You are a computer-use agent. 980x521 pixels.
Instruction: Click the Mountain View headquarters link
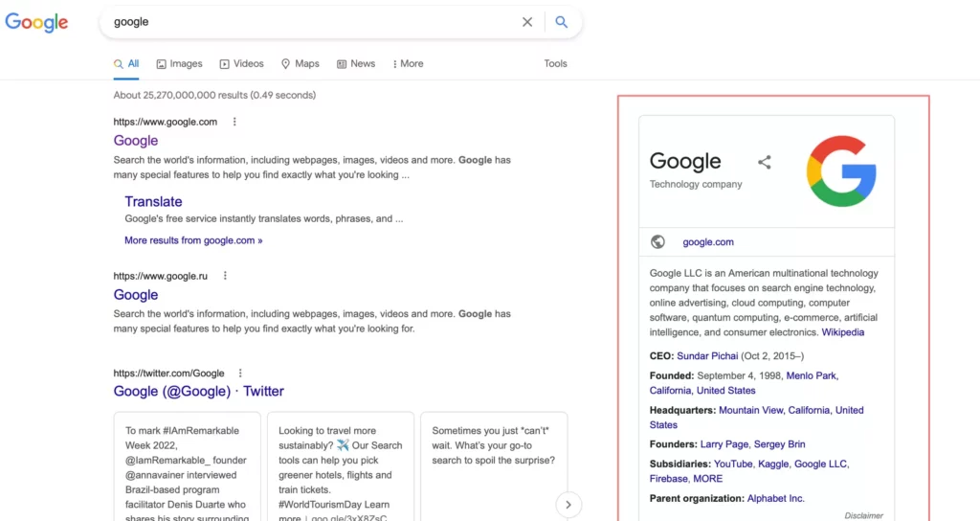(x=750, y=410)
